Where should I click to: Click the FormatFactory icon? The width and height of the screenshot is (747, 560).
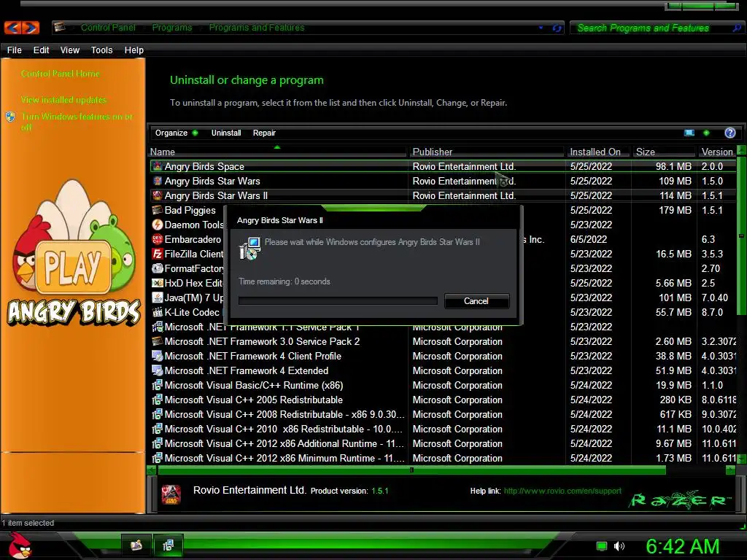(x=158, y=268)
